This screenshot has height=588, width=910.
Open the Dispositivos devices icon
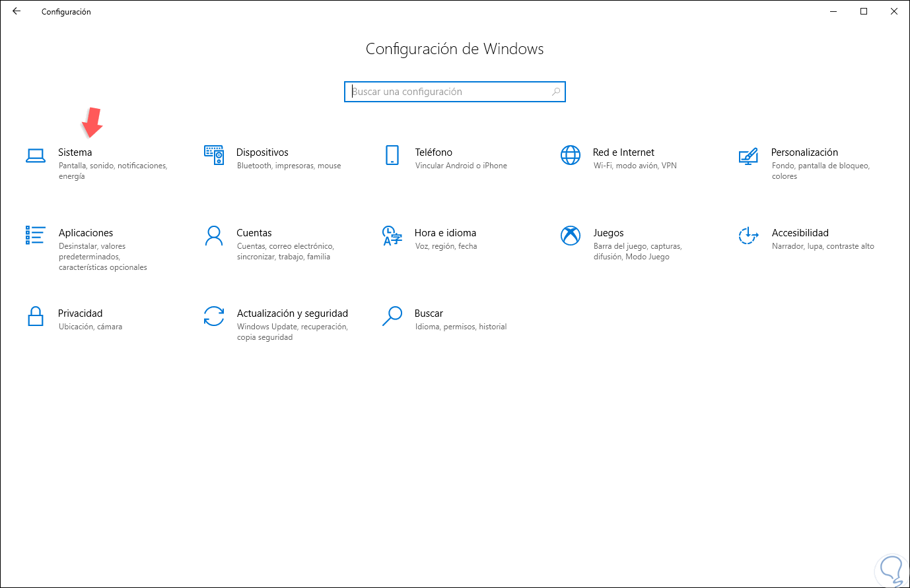tap(214, 155)
